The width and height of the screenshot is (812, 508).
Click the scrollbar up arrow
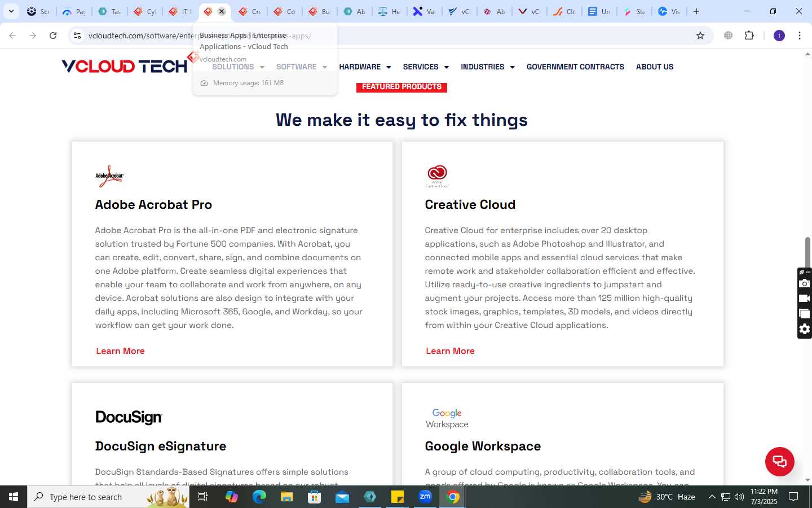point(807,55)
